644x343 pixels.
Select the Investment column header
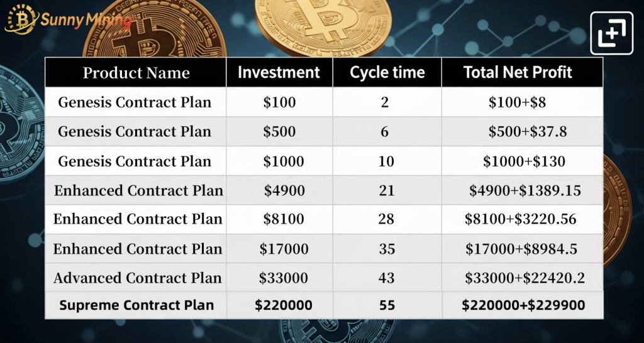279,73
